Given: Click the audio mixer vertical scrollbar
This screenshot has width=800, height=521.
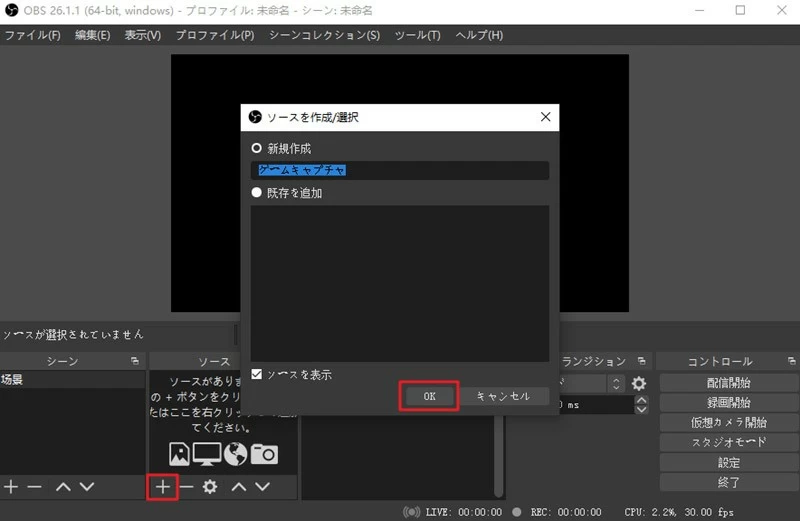Looking at the screenshot, I should coord(499,456).
